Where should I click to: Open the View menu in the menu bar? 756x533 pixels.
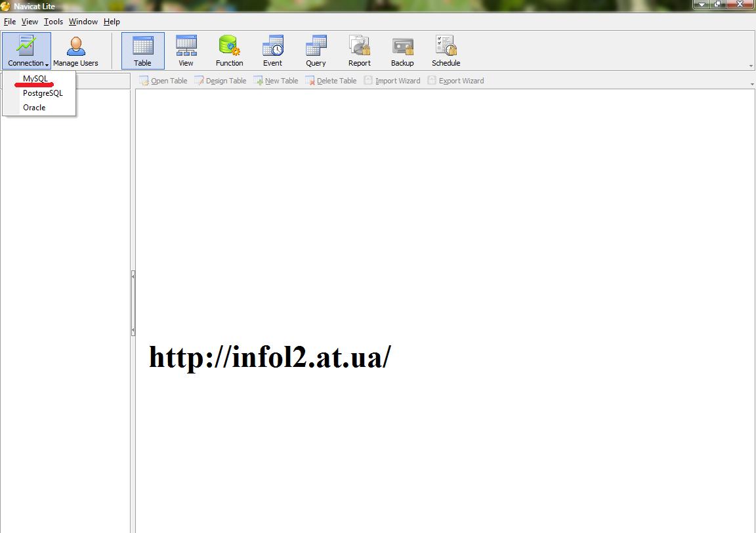click(30, 22)
